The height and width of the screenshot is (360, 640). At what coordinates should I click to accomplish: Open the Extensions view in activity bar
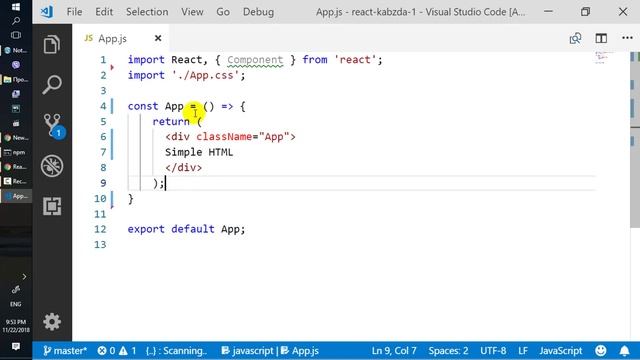point(52,206)
